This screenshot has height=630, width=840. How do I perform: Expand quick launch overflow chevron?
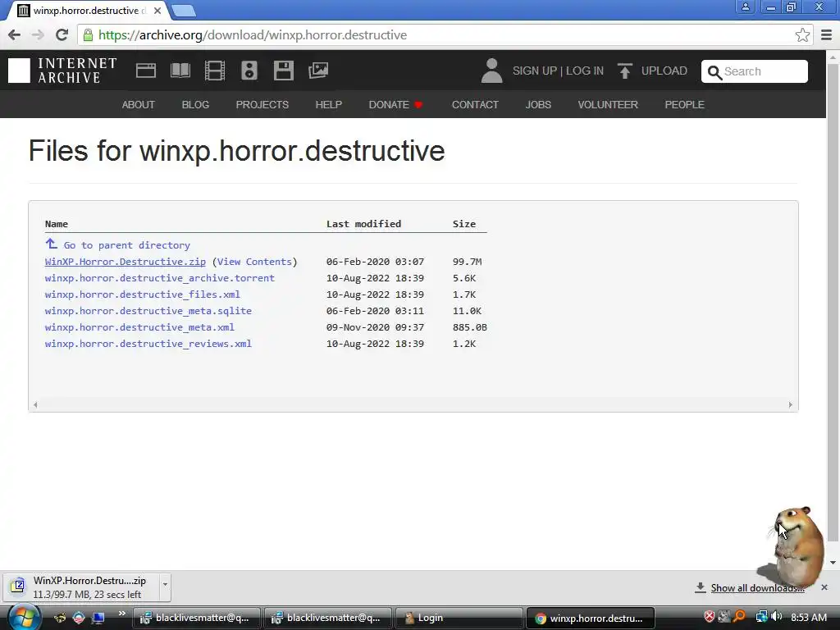coord(122,614)
